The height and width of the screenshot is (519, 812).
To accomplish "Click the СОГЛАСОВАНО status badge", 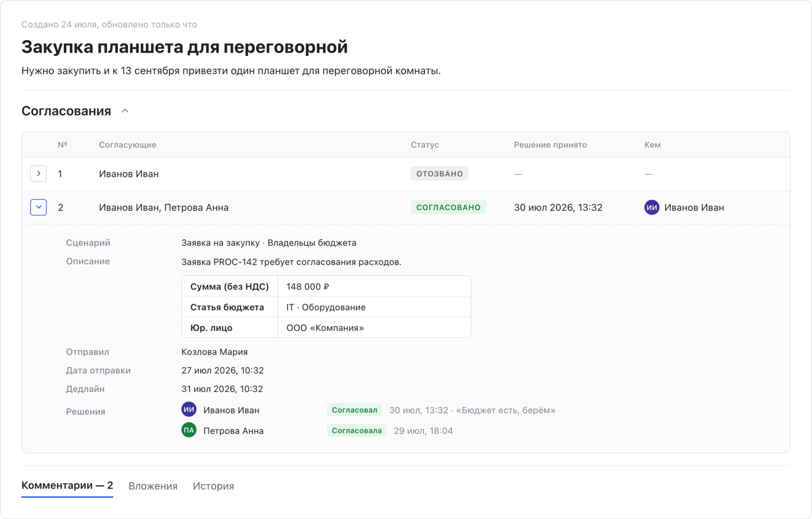I will (449, 207).
